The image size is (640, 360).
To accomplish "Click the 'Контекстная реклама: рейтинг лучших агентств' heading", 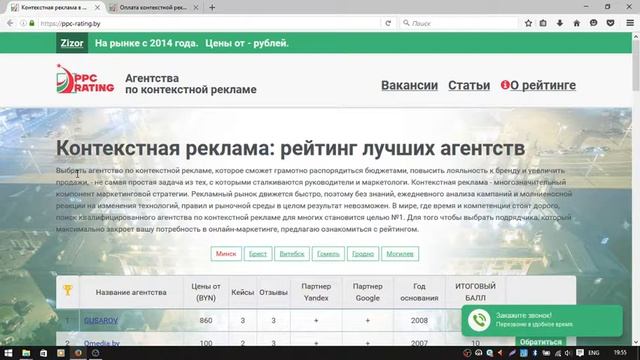I will 290,148.
